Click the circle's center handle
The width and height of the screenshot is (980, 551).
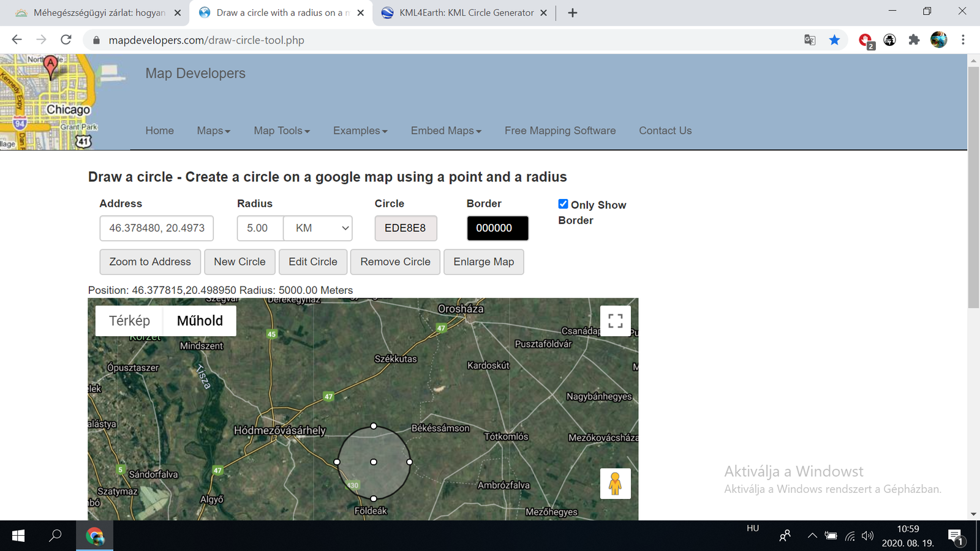[x=374, y=462]
